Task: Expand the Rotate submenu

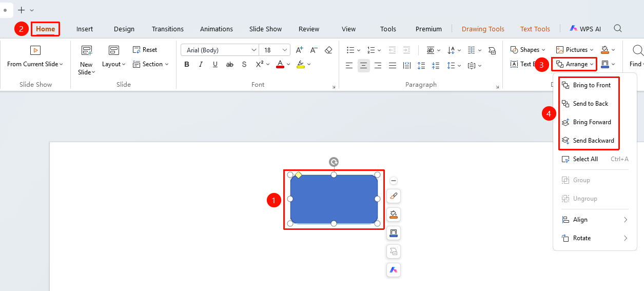Action: click(x=595, y=238)
